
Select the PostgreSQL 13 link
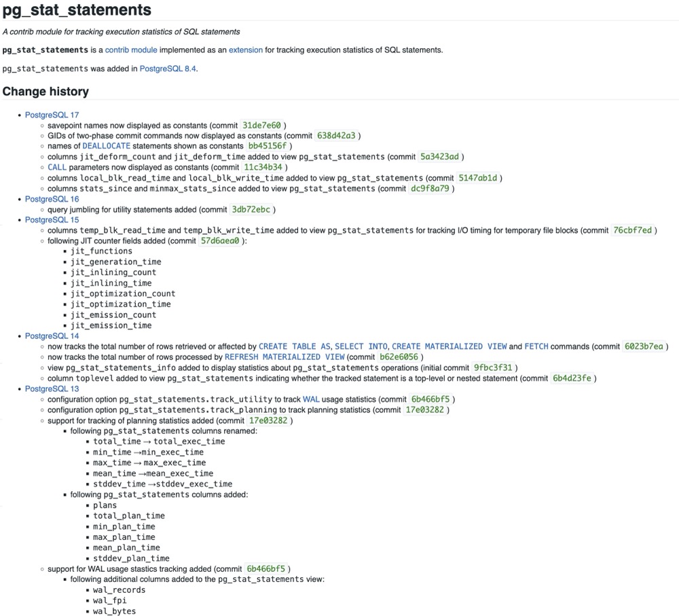tap(52, 388)
